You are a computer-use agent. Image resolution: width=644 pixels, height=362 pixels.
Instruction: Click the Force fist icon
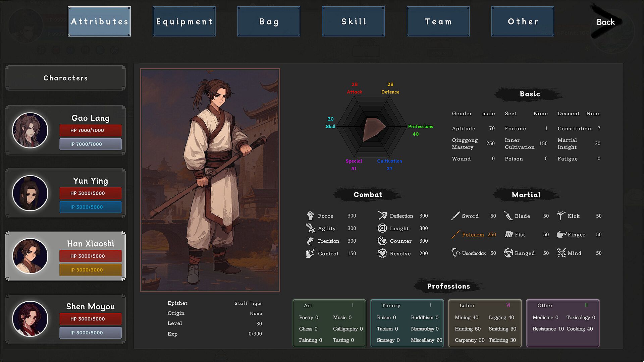point(310,216)
